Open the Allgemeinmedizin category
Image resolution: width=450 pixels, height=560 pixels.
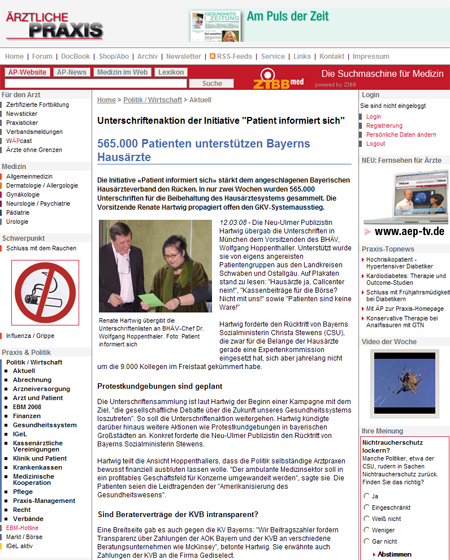coord(29,176)
